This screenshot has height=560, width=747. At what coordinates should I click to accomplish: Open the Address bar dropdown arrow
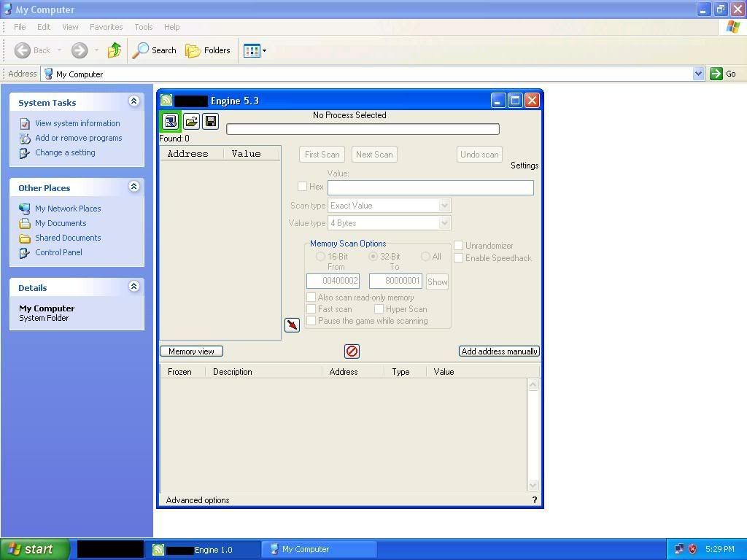pyautogui.click(x=698, y=74)
